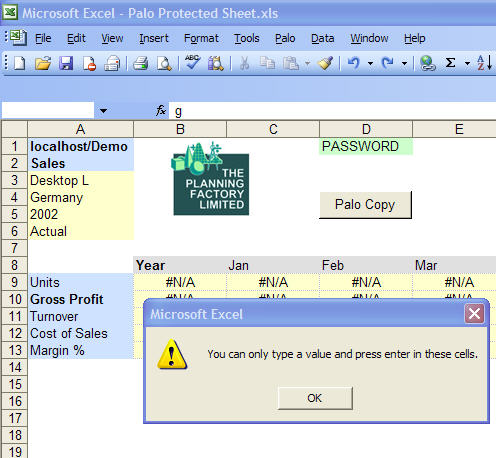Save the workbook with the floppy disk icon
496x458 pixels.
pyautogui.click(x=66, y=63)
